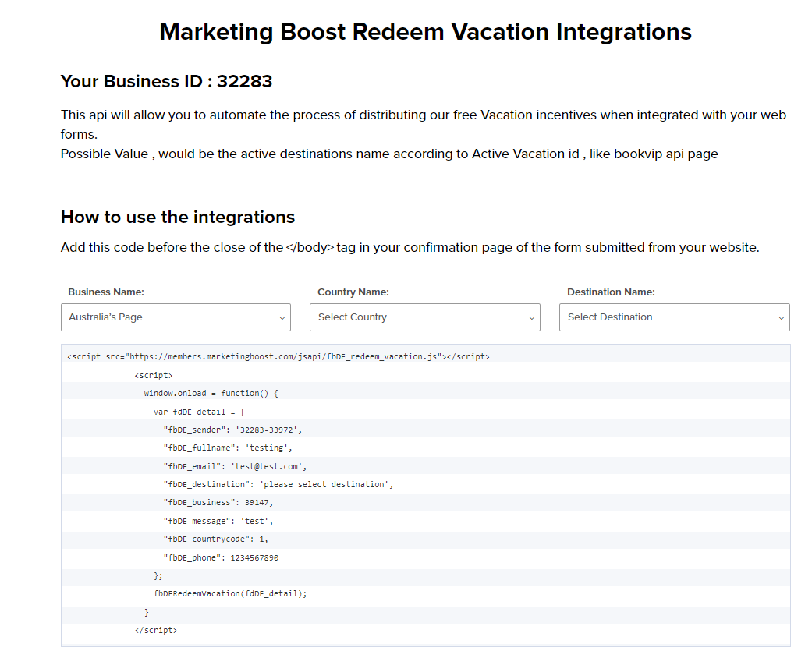Click the "fbDE_sender": '32283-33972' code line
This screenshot has width=812, height=658.
232,430
